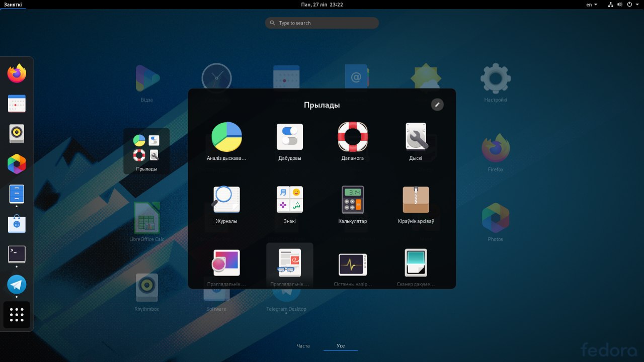Open the Photos app in the dock
Image resolution: width=644 pixels, height=362 pixels.
[17, 164]
